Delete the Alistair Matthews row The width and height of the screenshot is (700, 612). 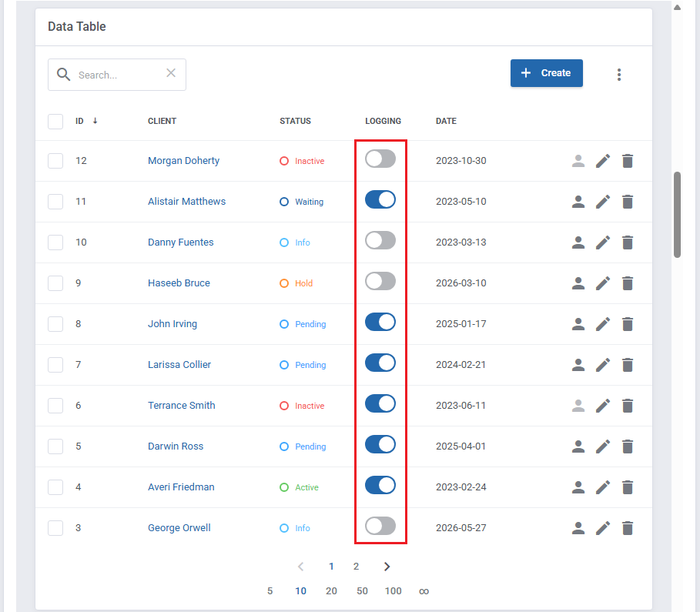[x=628, y=202]
